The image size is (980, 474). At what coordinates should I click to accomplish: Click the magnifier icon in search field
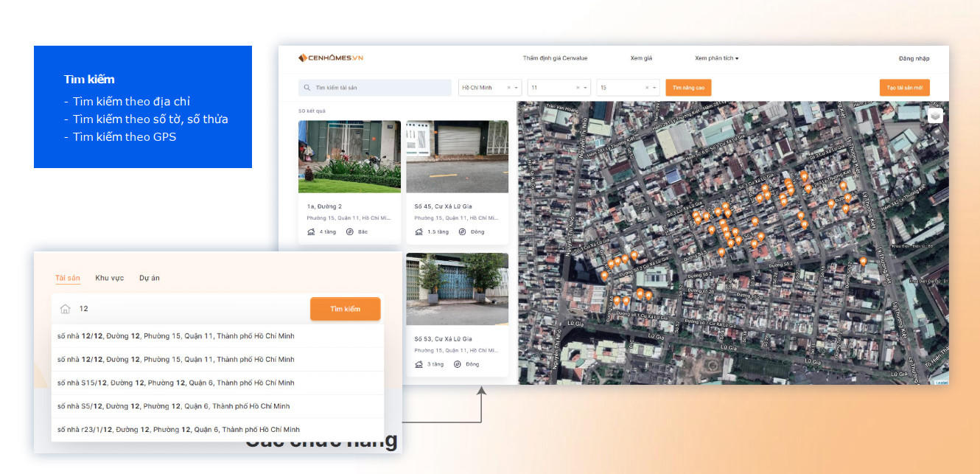(307, 88)
